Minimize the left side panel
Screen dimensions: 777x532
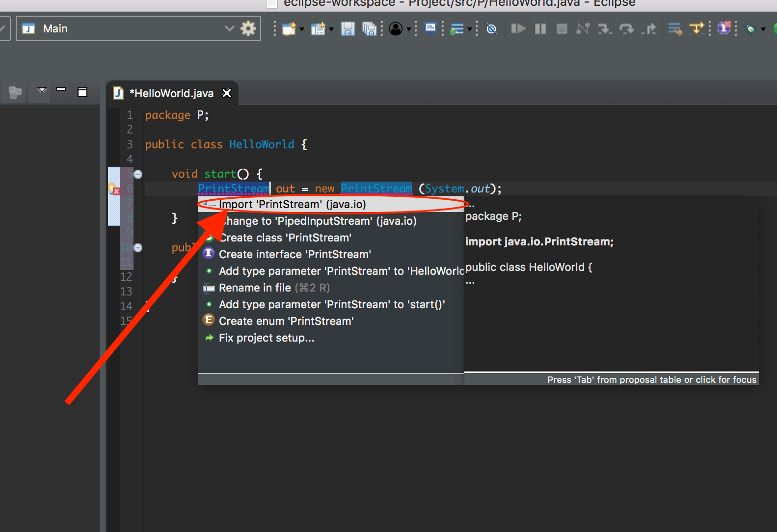(x=61, y=90)
